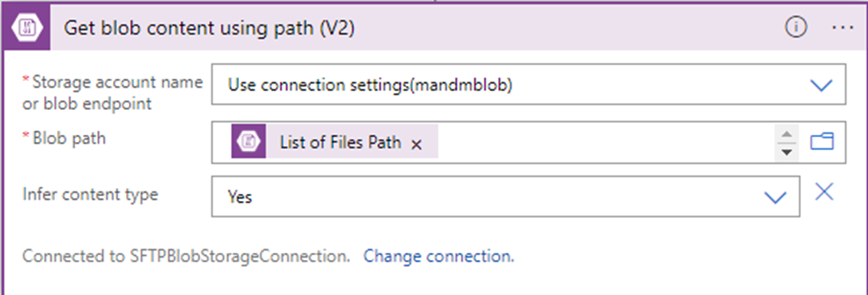This screenshot has width=868, height=295.
Task: Click the Infer content type label
Action: (x=90, y=195)
